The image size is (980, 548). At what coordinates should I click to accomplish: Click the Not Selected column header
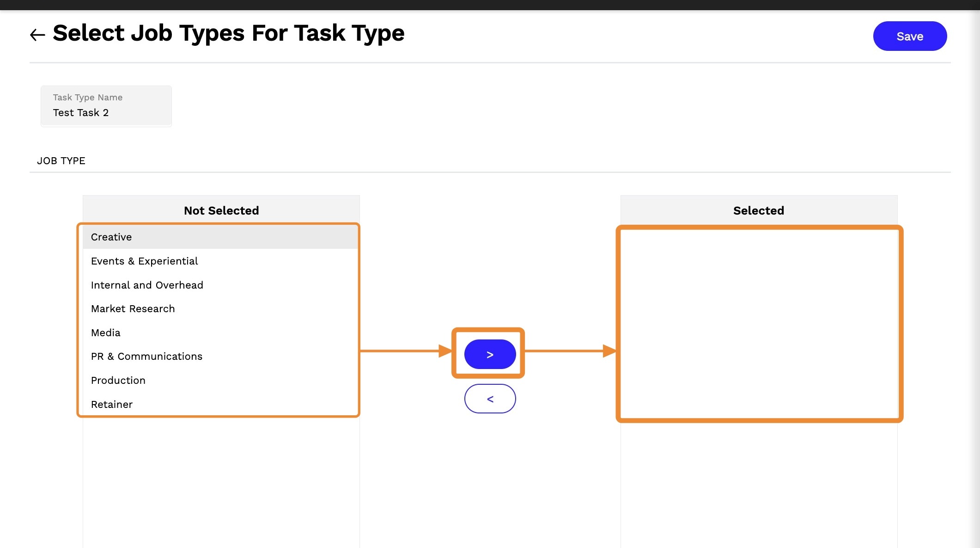(221, 210)
